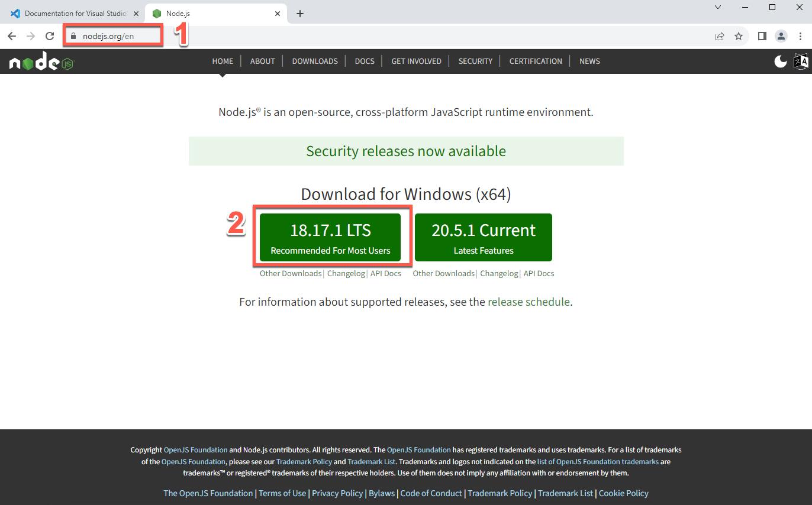
Task: Open the DOWNLOADS menu item
Action: (315, 61)
